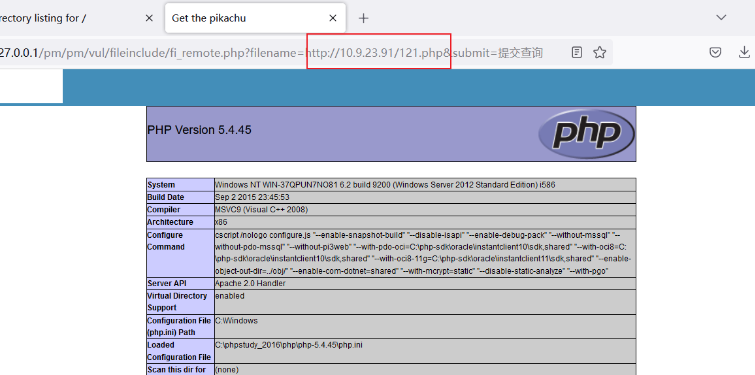Select the 'x86' architecture value
Viewport: 755px width, 375px height.
coord(221,222)
